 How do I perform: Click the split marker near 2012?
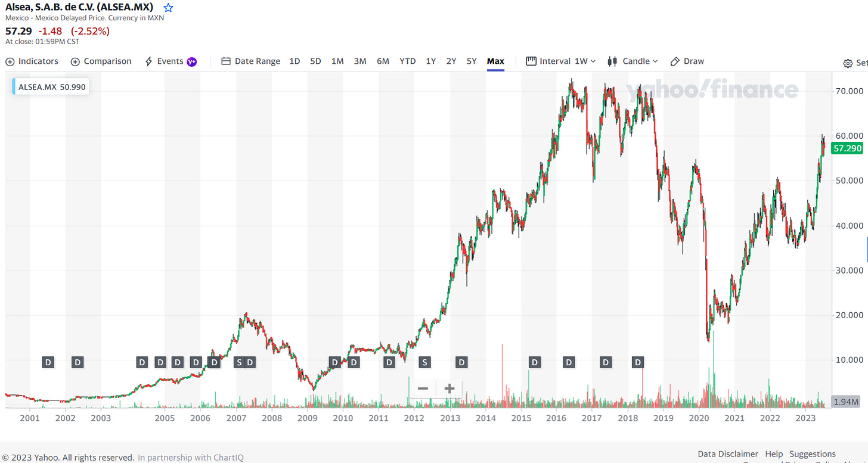pos(424,362)
